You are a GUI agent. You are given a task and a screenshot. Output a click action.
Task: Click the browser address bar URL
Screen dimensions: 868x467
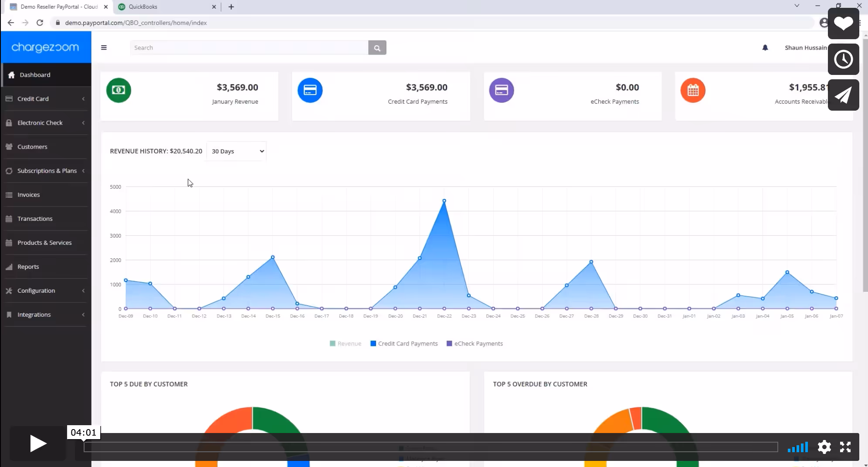136,23
